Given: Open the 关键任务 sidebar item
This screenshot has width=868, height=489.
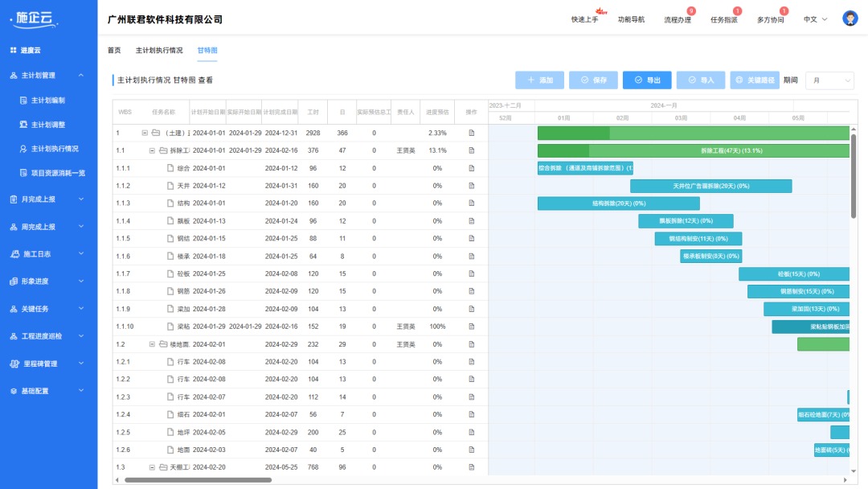Looking at the screenshot, I should (36, 308).
